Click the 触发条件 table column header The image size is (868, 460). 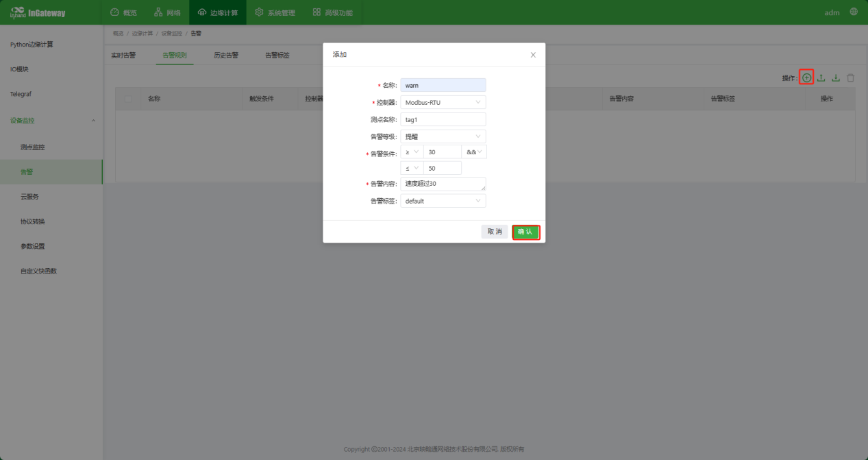[x=262, y=99]
